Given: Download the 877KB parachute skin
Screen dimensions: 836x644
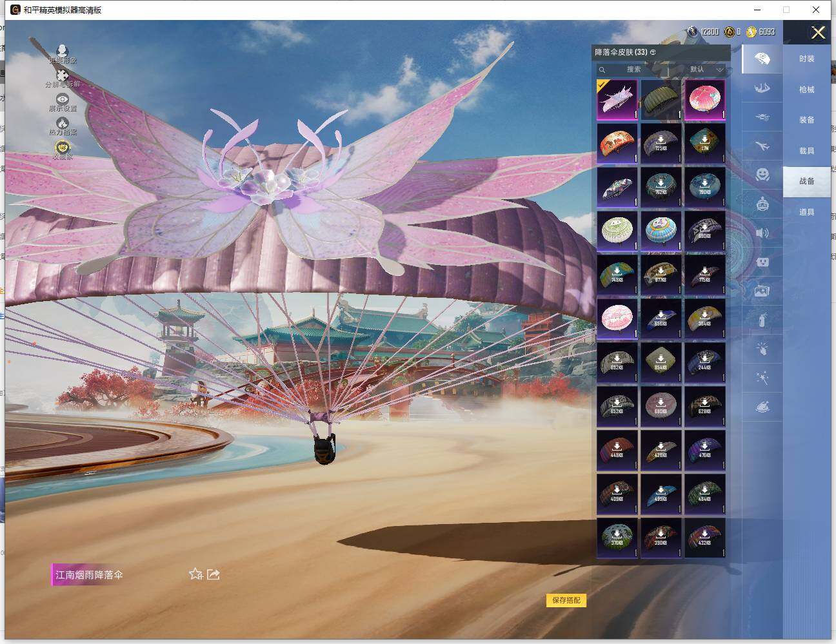Looking at the screenshot, I should (661, 275).
